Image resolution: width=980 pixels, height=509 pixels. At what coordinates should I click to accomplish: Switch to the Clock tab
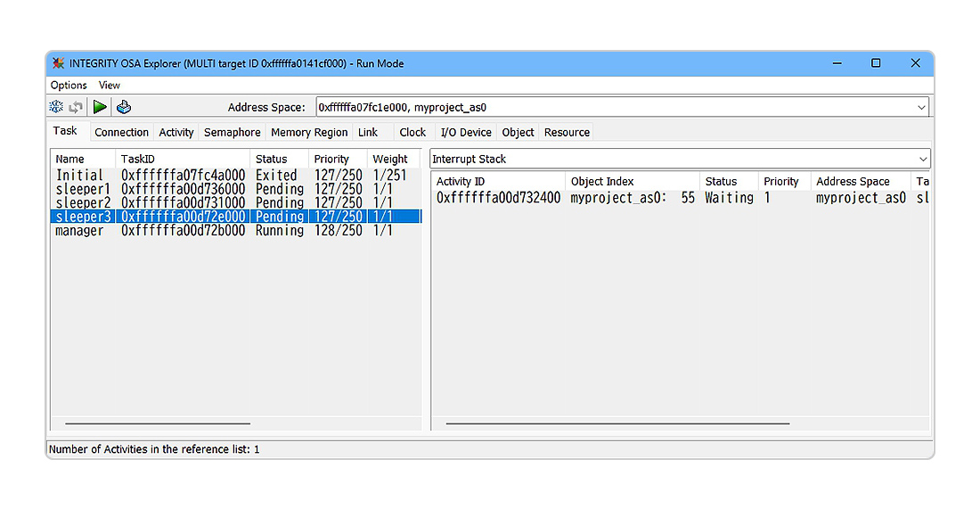point(412,133)
